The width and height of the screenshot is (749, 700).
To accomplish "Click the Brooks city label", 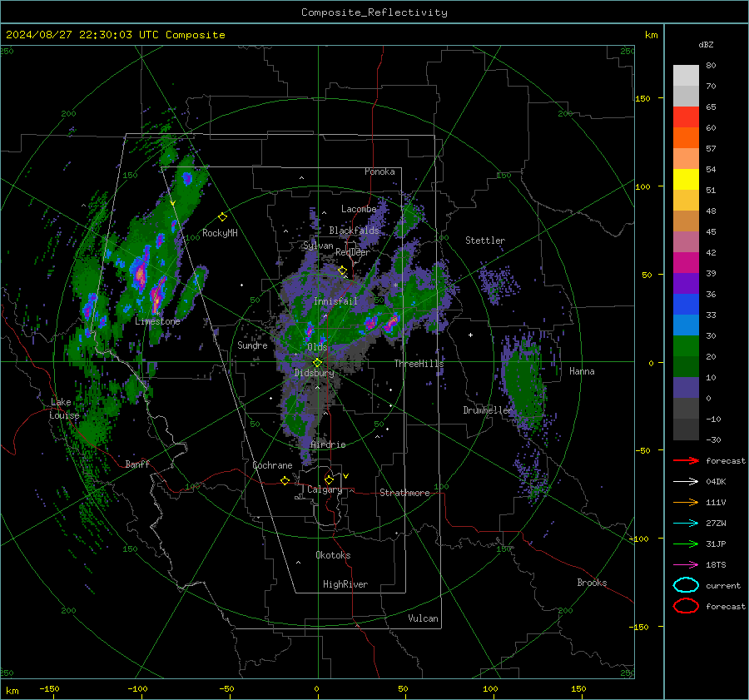I will point(592,583).
